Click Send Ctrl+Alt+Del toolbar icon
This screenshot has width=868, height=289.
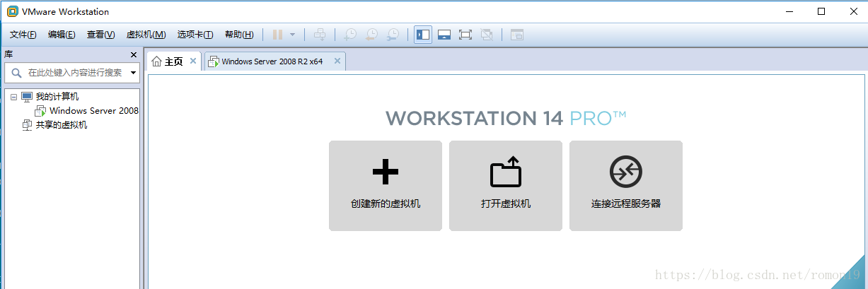click(x=320, y=35)
